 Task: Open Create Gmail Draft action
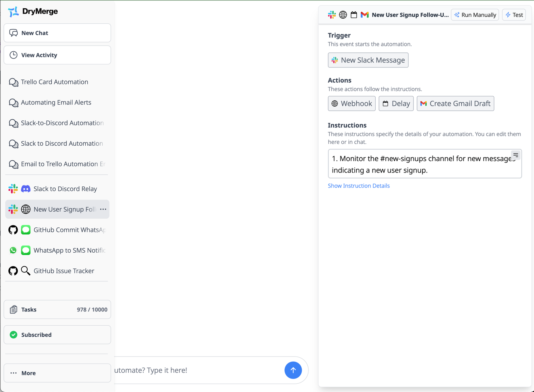click(455, 103)
